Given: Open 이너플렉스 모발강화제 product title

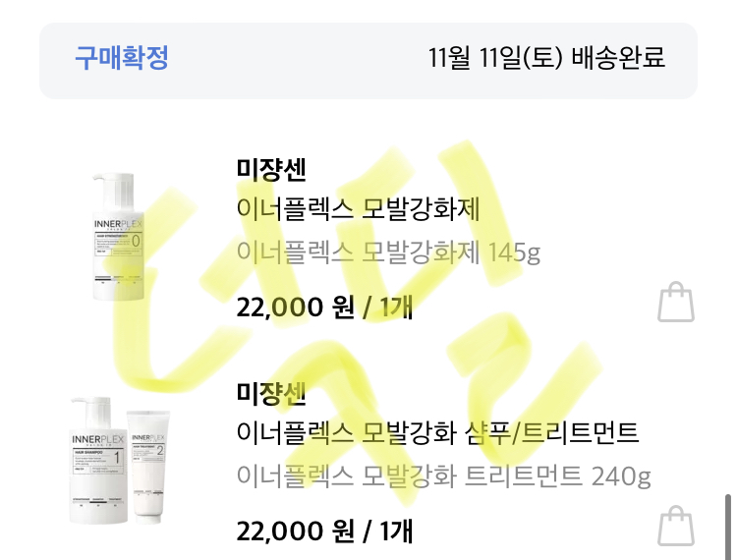Looking at the screenshot, I should 358,209.
